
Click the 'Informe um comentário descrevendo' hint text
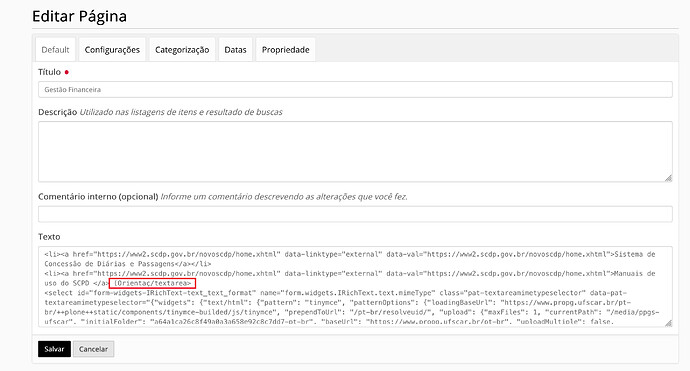click(284, 197)
